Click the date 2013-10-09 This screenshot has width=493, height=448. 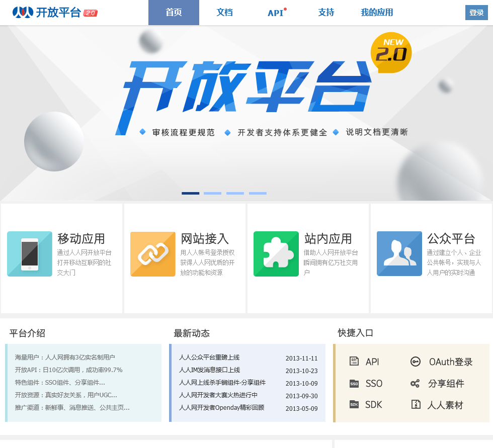tap(301, 383)
